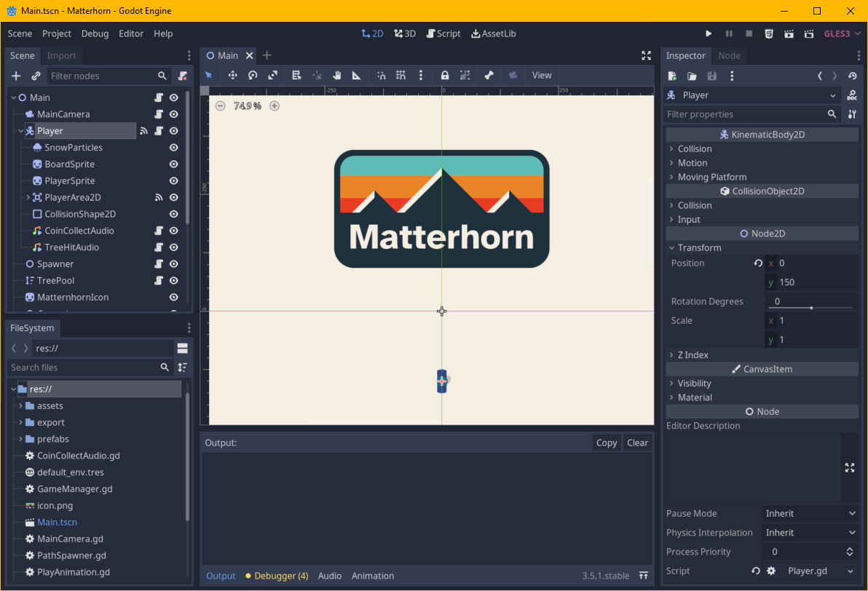Click the Play project button
Image resolution: width=868 pixels, height=591 pixels.
[709, 33]
